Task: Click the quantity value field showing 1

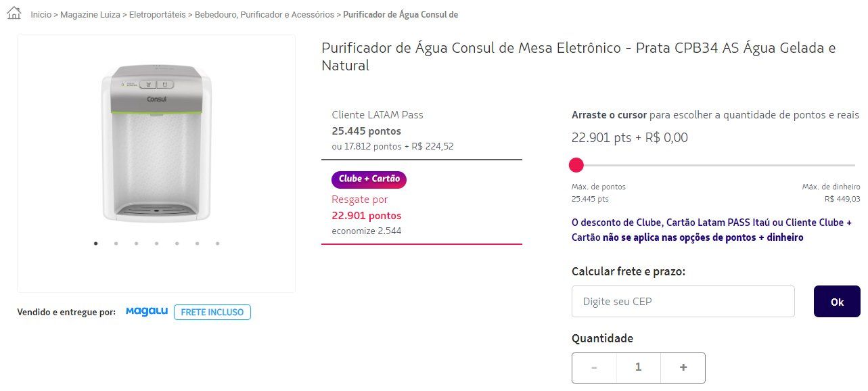Action: tap(639, 368)
